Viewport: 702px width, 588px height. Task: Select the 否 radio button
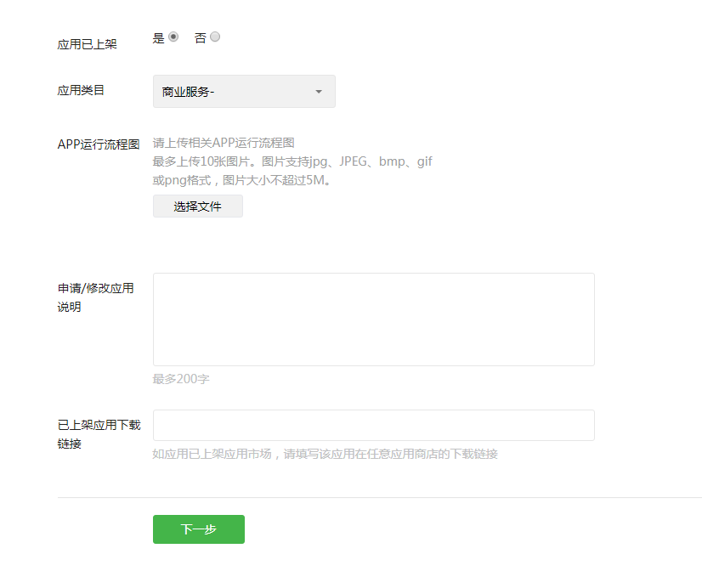(215, 37)
